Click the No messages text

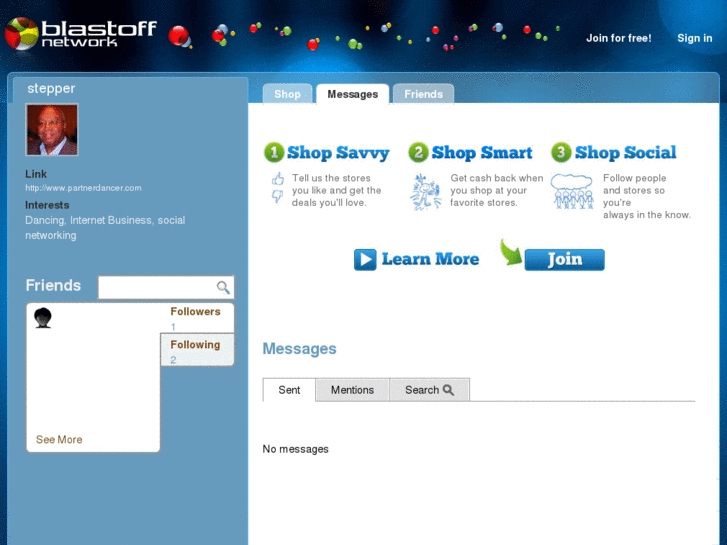tap(295, 449)
